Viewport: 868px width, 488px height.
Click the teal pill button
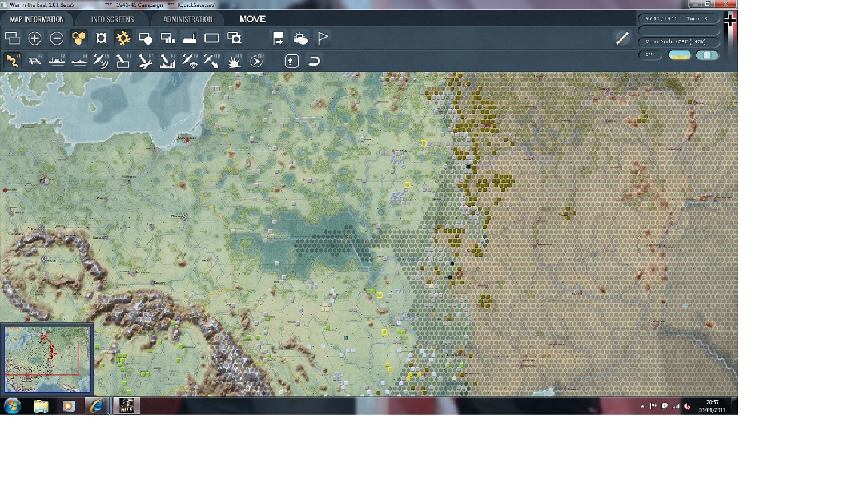pos(707,55)
